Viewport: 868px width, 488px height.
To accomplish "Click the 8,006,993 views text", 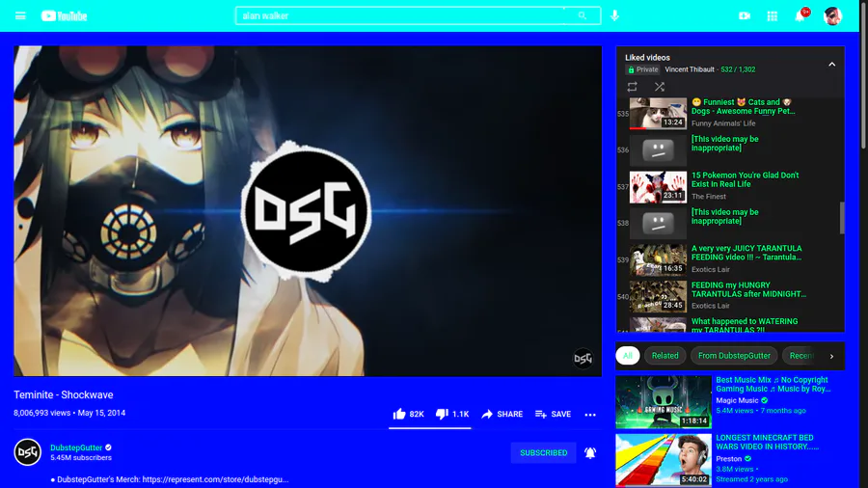I will pos(42,413).
